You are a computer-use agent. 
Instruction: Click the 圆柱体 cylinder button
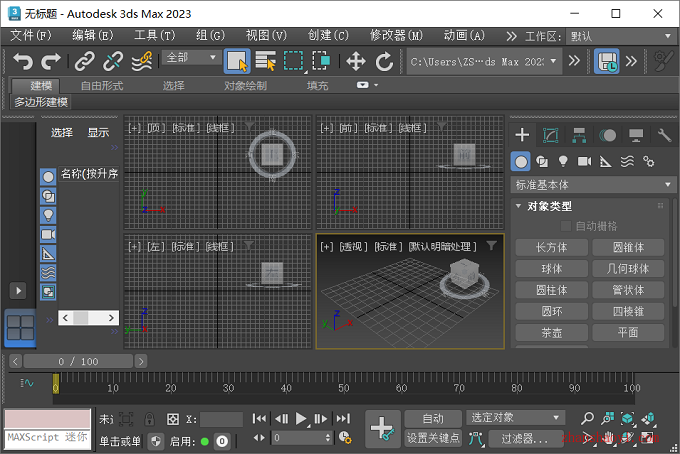(x=551, y=290)
